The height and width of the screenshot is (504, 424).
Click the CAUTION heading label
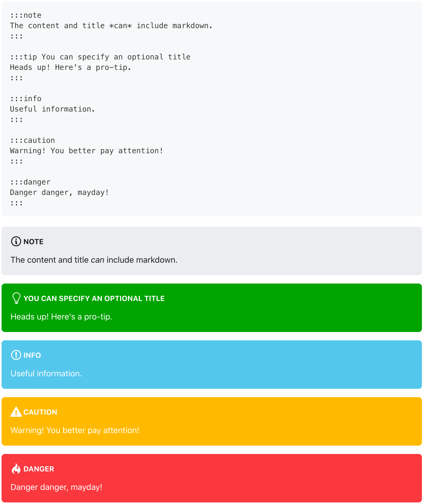[x=40, y=412]
